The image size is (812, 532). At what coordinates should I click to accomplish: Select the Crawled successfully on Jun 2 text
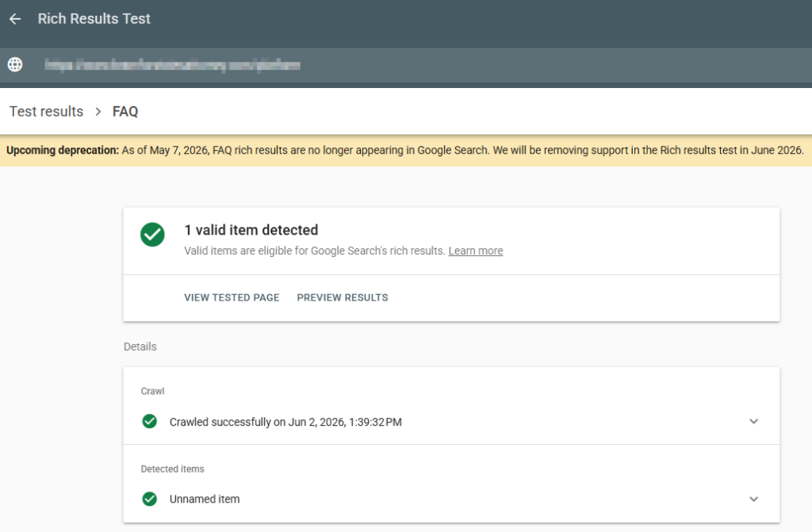click(x=285, y=422)
